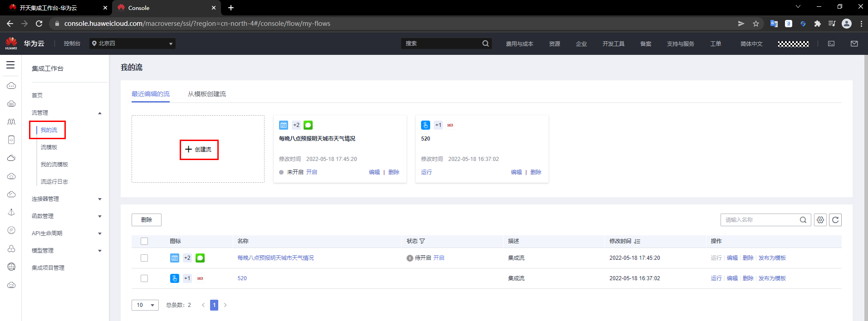868x321 pixels.
Task: Open flow named 520 in table
Action: tap(242, 278)
